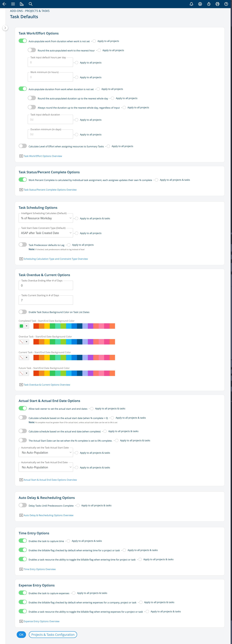Toggle auto-populate work from duration
This screenshot has width=232, height=644.
click(x=23, y=41)
